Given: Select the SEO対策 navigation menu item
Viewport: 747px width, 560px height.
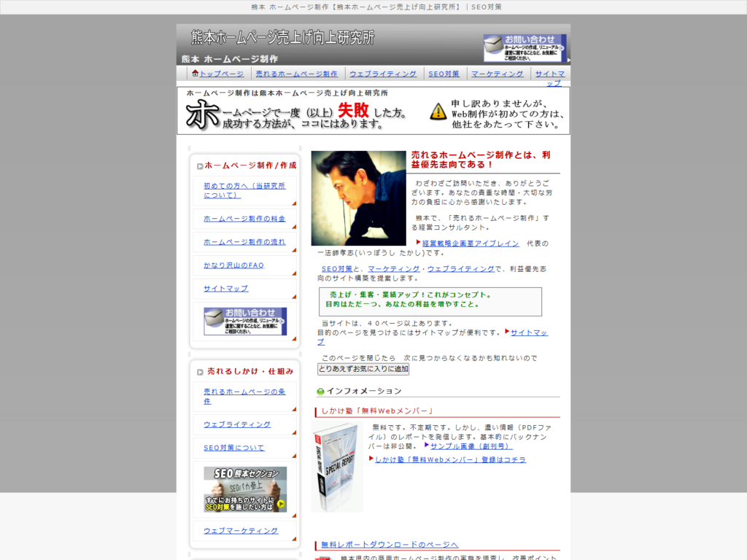Looking at the screenshot, I should (444, 74).
